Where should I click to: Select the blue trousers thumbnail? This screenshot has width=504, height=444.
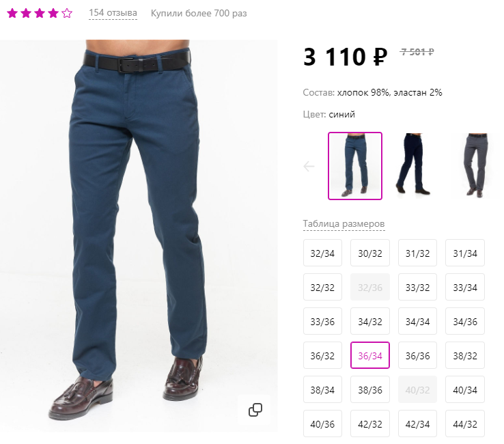click(x=355, y=166)
